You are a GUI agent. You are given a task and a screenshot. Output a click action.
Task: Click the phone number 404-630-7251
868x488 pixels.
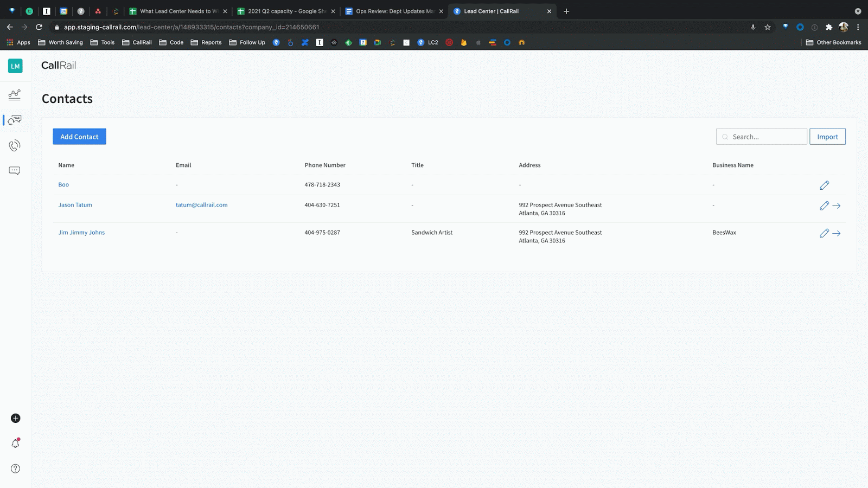pos(322,205)
